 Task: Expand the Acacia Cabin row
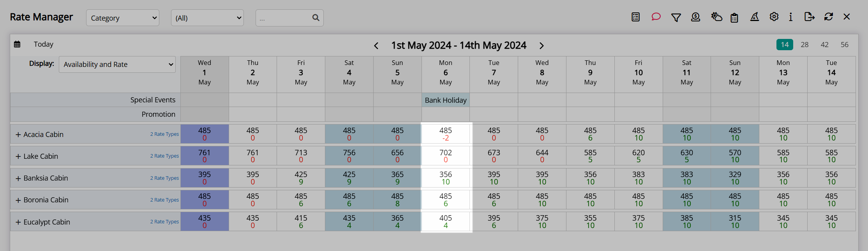click(18, 135)
